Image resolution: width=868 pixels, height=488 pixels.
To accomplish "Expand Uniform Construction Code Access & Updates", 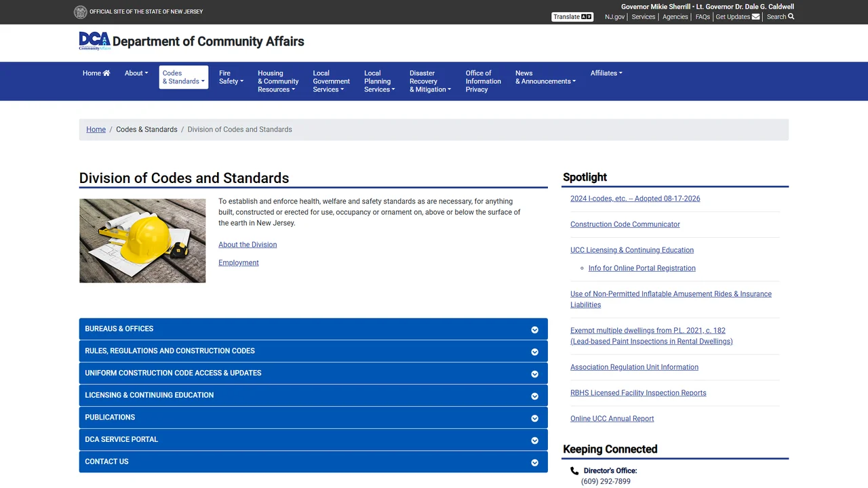I will (313, 373).
